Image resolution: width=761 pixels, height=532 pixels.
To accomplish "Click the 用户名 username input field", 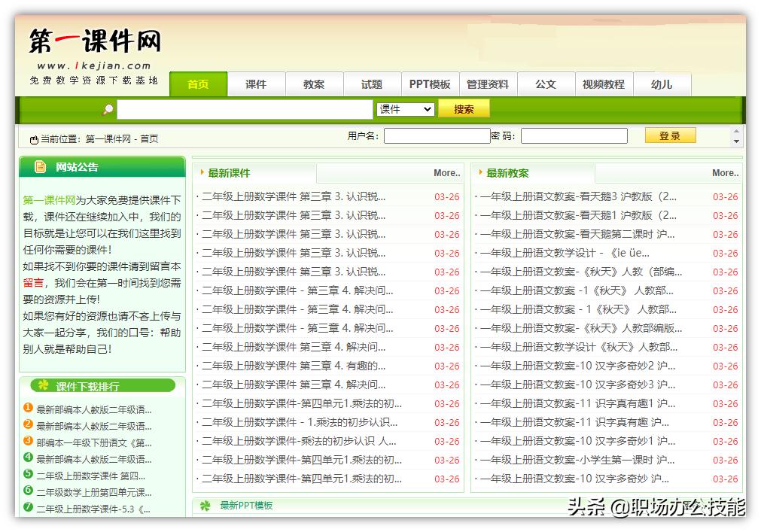I will click(437, 135).
